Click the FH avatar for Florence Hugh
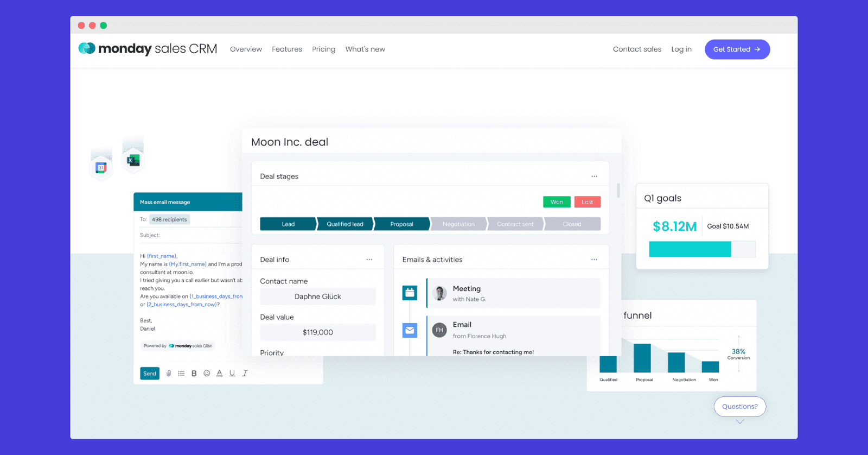The height and width of the screenshot is (455, 868). (439, 330)
